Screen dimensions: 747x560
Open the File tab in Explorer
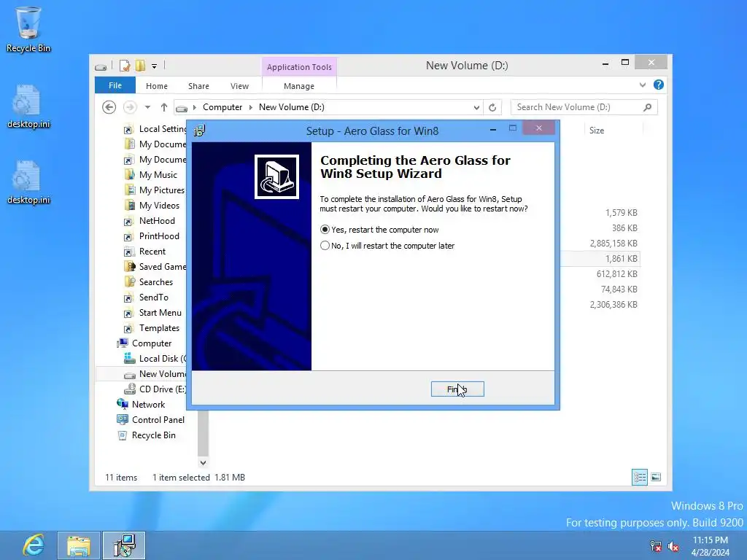coord(115,85)
